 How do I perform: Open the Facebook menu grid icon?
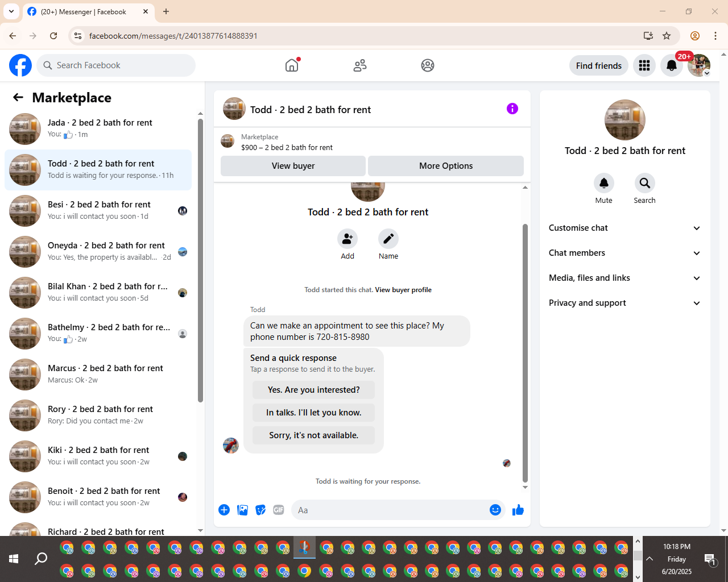click(644, 65)
